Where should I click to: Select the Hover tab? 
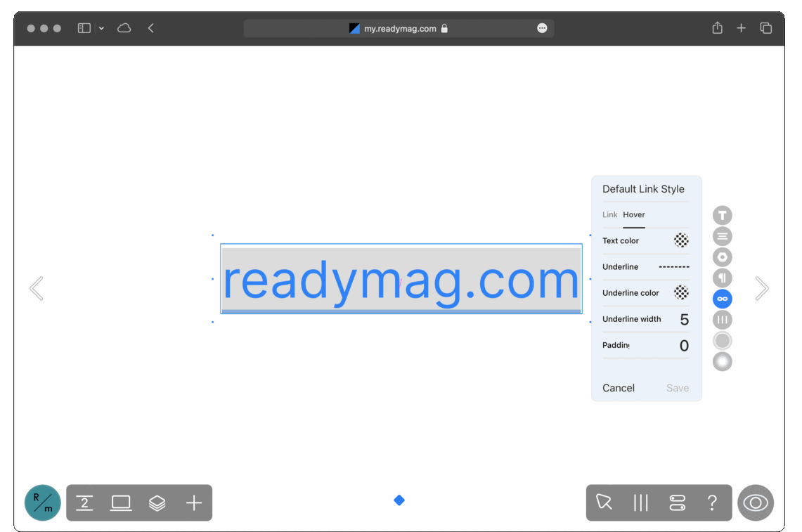[634, 215]
